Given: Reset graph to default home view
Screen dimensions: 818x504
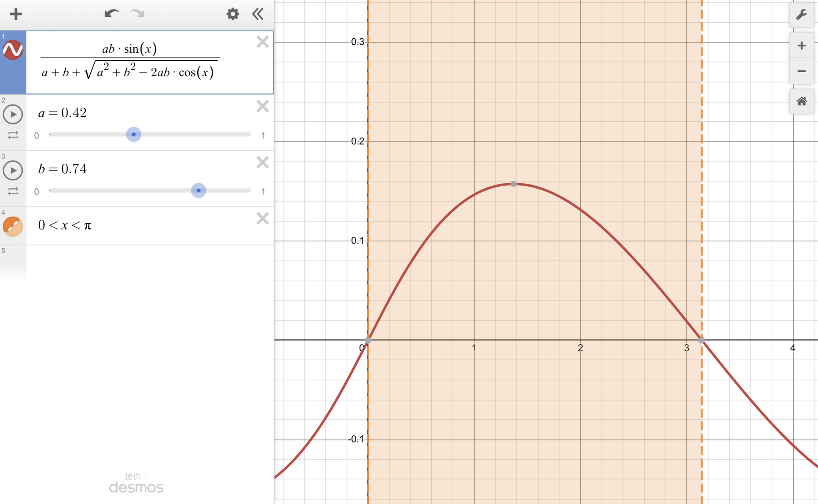Looking at the screenshot, I should (801, 101).
